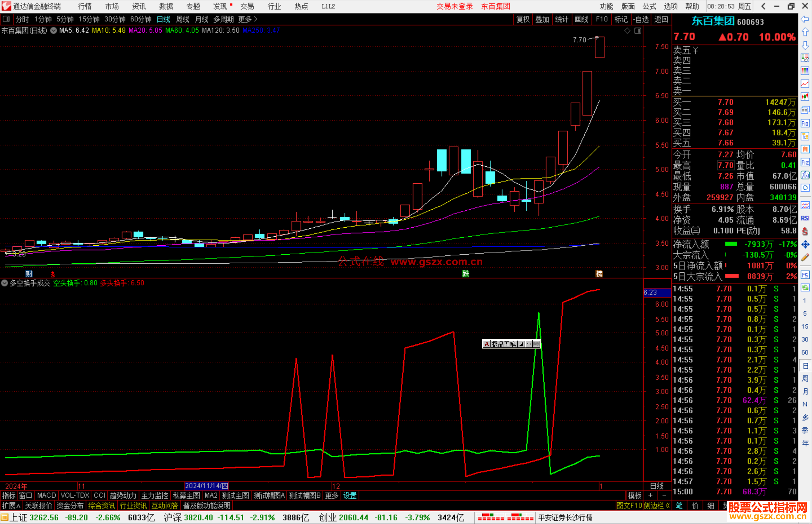Switch to 周线 period tab

pyautogui.click(x=183, y=19)
